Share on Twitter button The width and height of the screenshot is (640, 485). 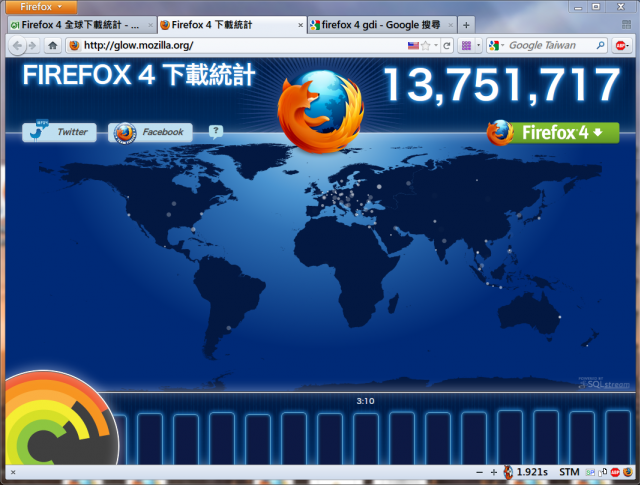(60, 132)
